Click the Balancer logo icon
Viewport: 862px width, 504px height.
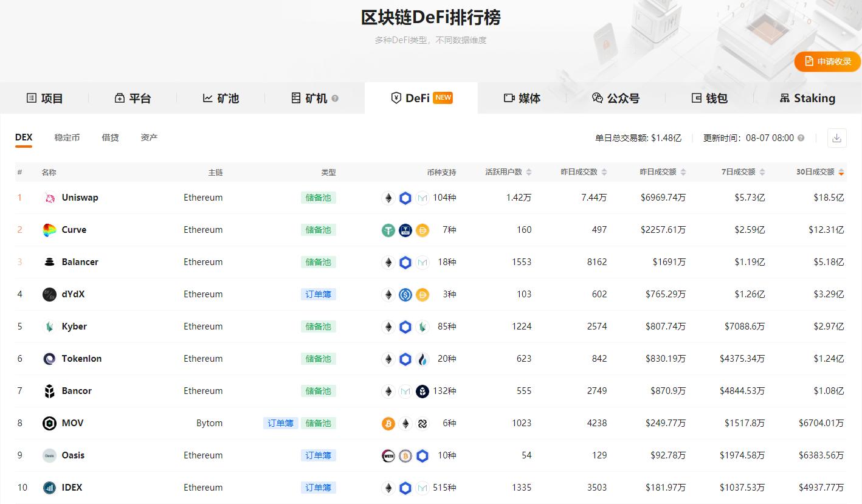pos(49,261)
